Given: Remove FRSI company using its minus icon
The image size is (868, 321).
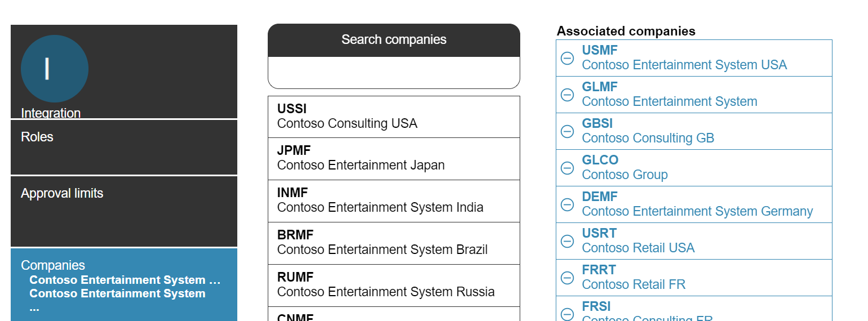Looking at the screenshot, I should click(568, 314).
